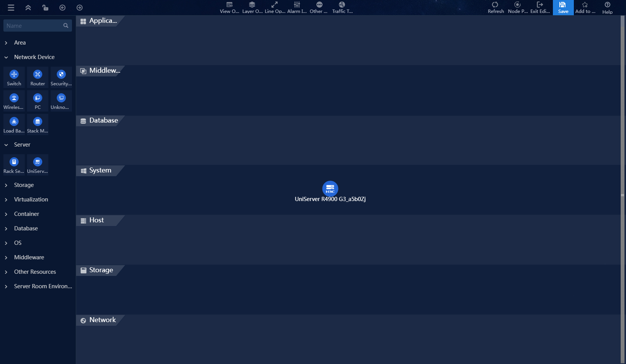Click the back arrow circle icon
The image size is (626, 364).
[x=62, y=8]
